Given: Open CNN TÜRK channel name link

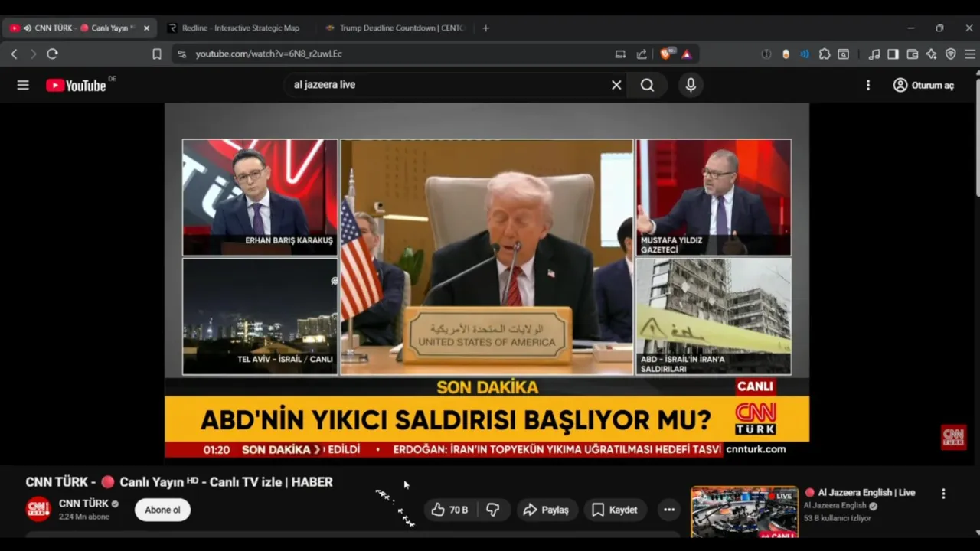Looking at the screenshot, I should pos(83,504).
